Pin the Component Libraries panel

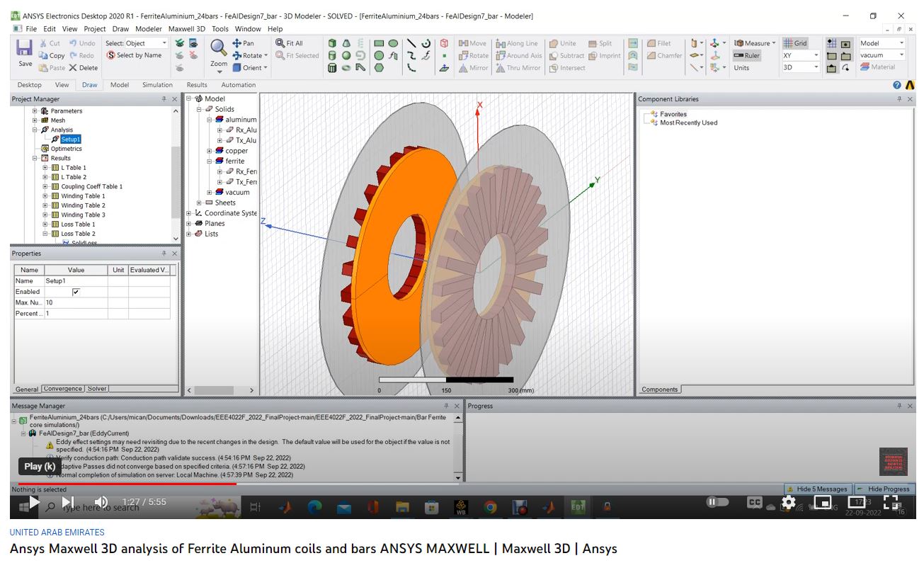[900, 99]
